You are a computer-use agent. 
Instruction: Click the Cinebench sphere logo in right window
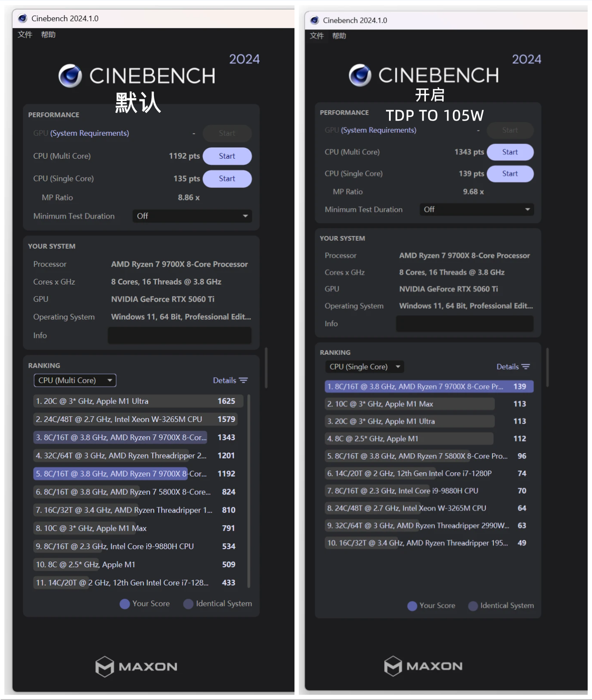360,75
